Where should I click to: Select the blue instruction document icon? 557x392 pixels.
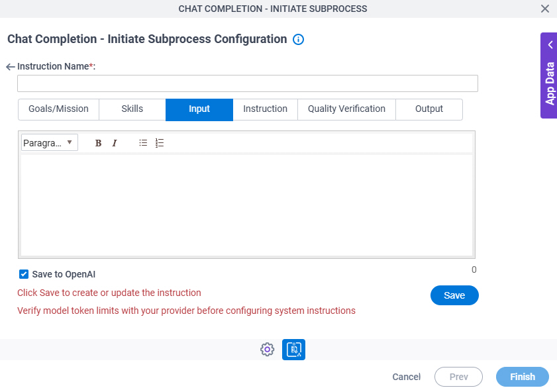[294, 350]
